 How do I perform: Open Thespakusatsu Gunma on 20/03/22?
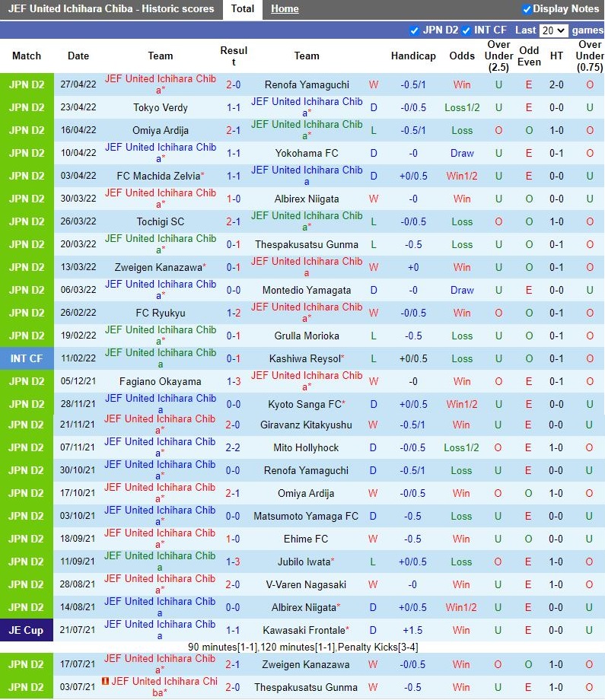[x=306, y=244]
